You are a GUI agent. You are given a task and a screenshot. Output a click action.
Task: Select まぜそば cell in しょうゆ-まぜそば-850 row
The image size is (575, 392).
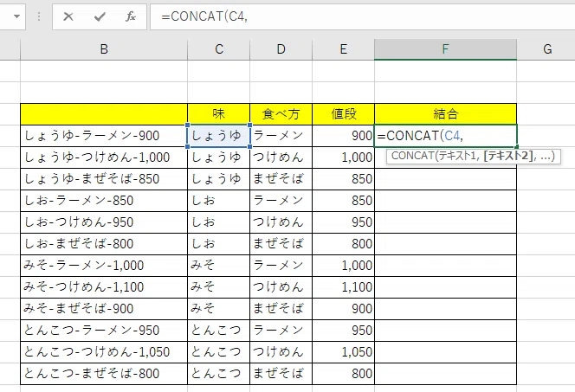coord(281,179)
